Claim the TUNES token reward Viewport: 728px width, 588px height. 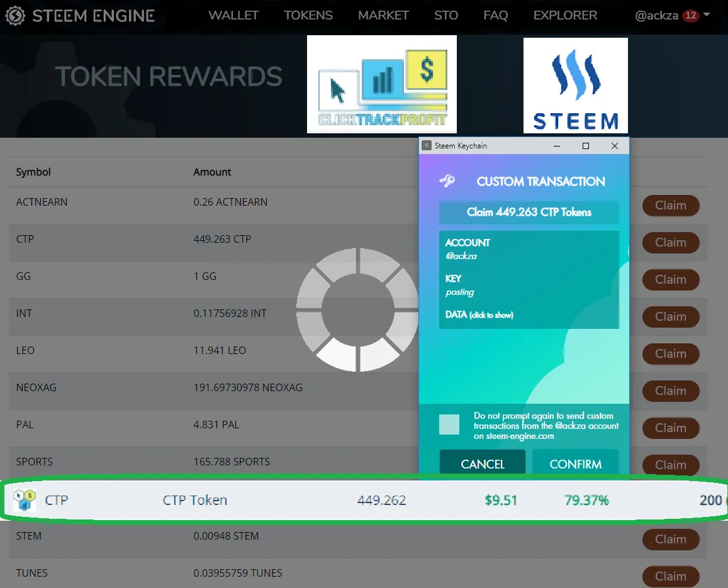[x=671, y=577]
